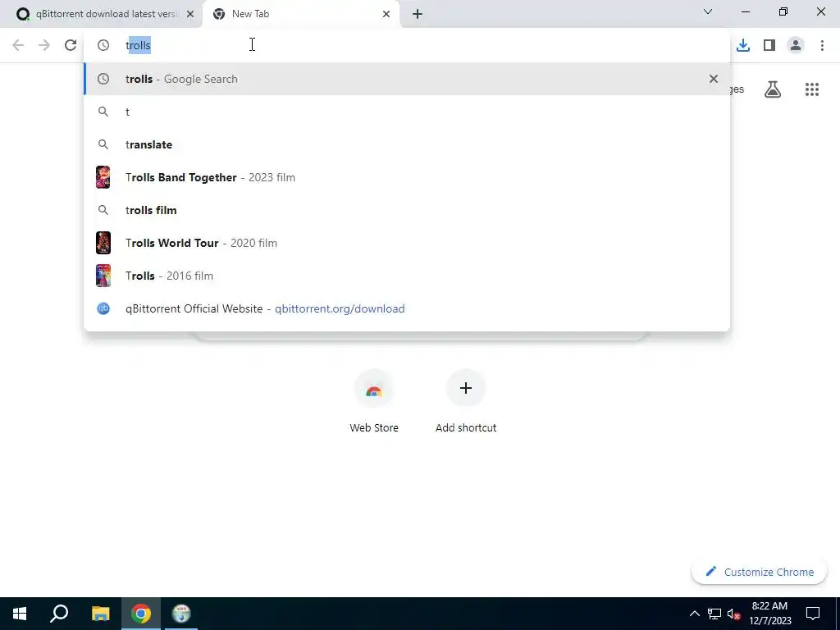Reload the current page

(x=71, y=45)
